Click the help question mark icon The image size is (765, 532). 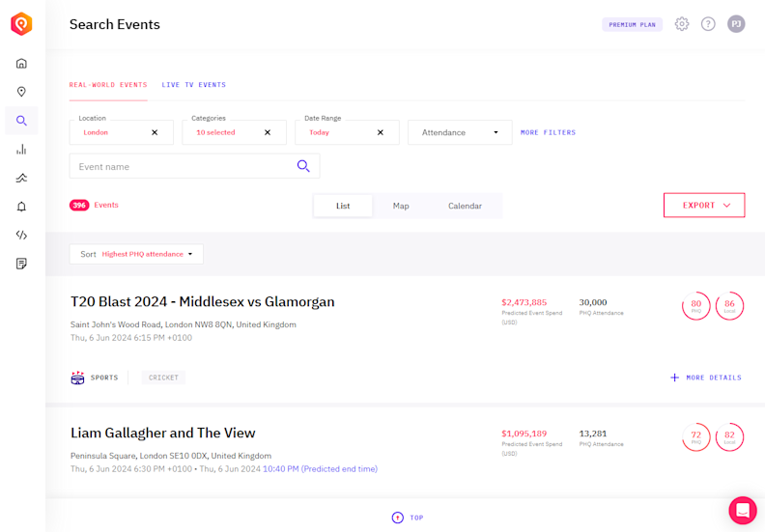(x=708, y=24)
